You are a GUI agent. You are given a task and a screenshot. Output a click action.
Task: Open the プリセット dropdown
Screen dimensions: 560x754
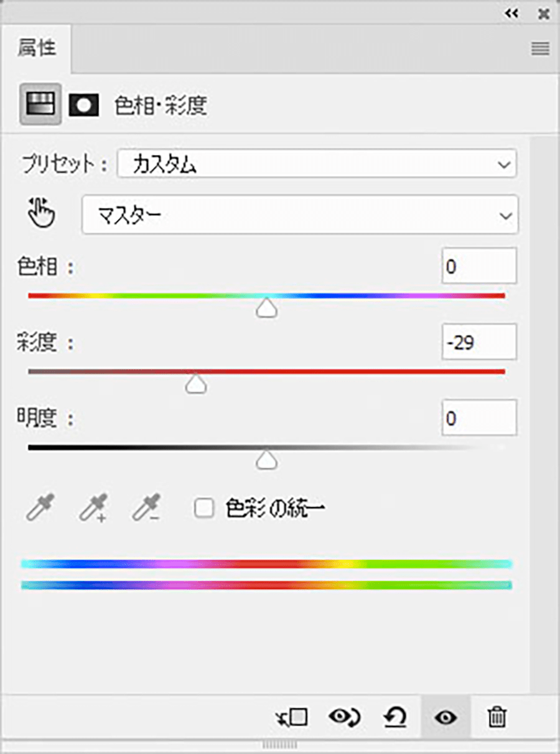tap(317, 165)
